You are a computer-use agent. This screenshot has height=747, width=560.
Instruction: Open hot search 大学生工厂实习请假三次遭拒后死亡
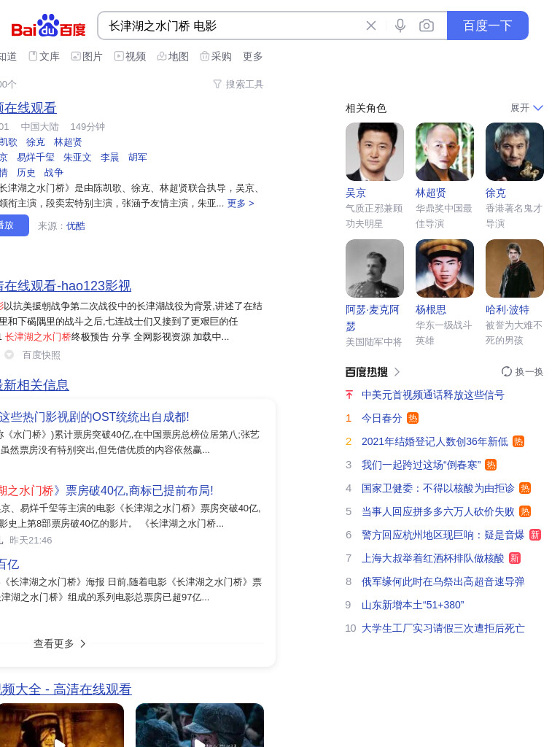tap(443, 628)
